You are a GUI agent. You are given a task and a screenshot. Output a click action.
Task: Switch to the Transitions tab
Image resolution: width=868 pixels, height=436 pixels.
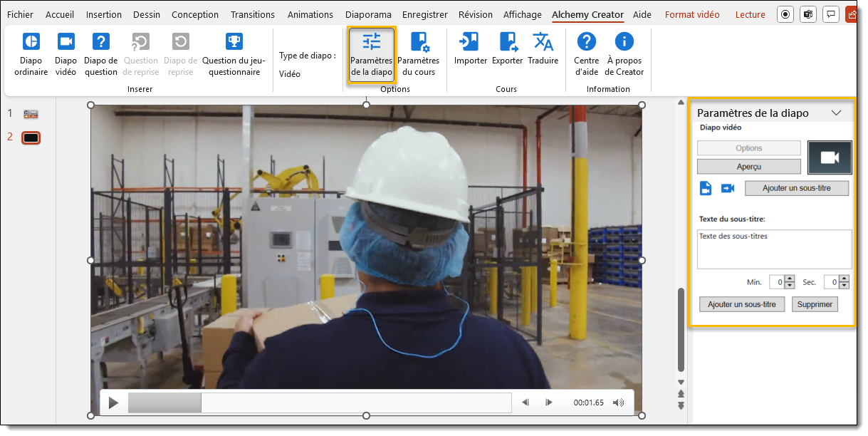click(x=252, y=14)
